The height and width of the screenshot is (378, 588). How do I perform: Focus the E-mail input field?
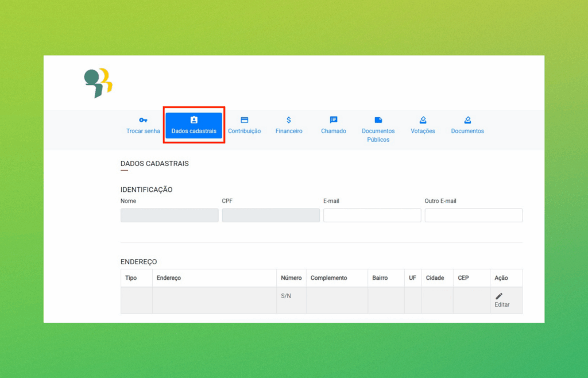(x=372, y=215)
